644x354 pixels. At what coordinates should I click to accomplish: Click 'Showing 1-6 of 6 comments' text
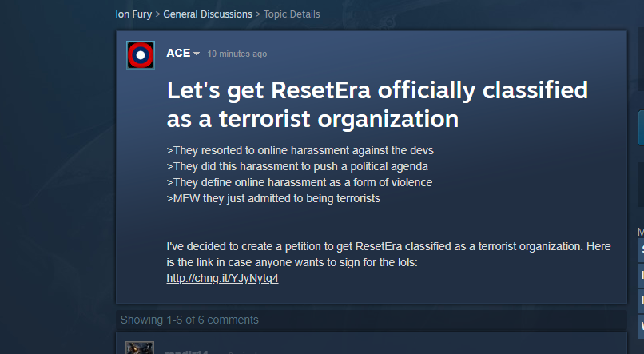point(189,320)
